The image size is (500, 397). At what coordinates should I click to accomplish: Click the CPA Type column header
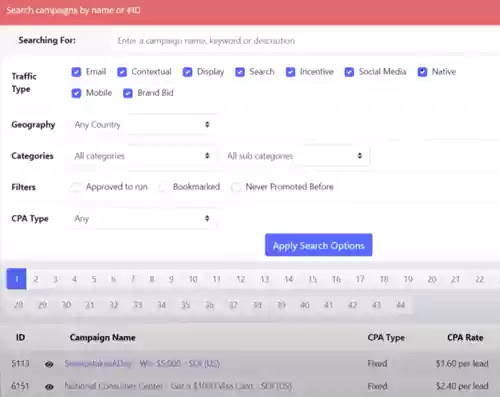(386, 338)
